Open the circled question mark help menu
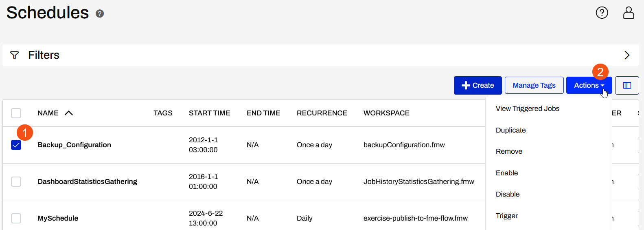Screen dimensions: 644x230 pos(602,13)
